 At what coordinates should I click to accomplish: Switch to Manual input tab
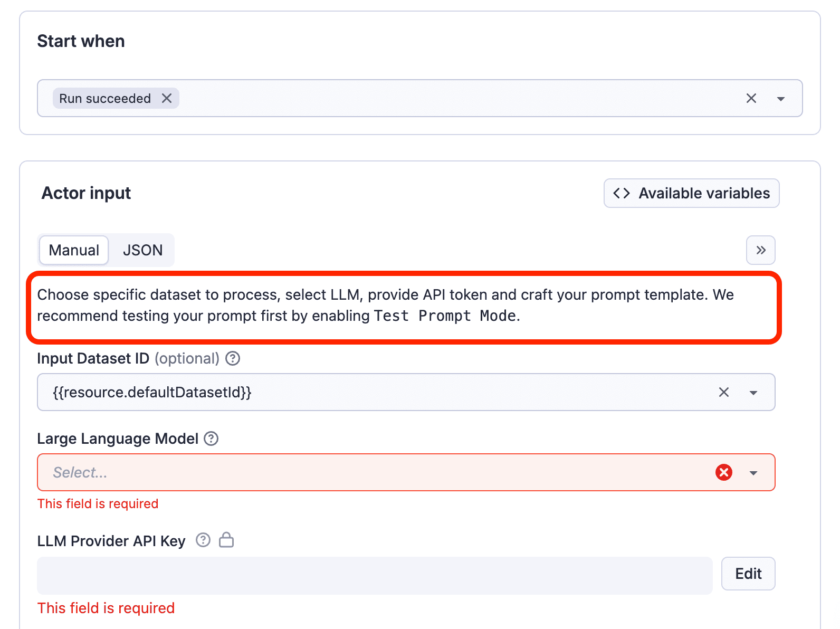(74, 250)
